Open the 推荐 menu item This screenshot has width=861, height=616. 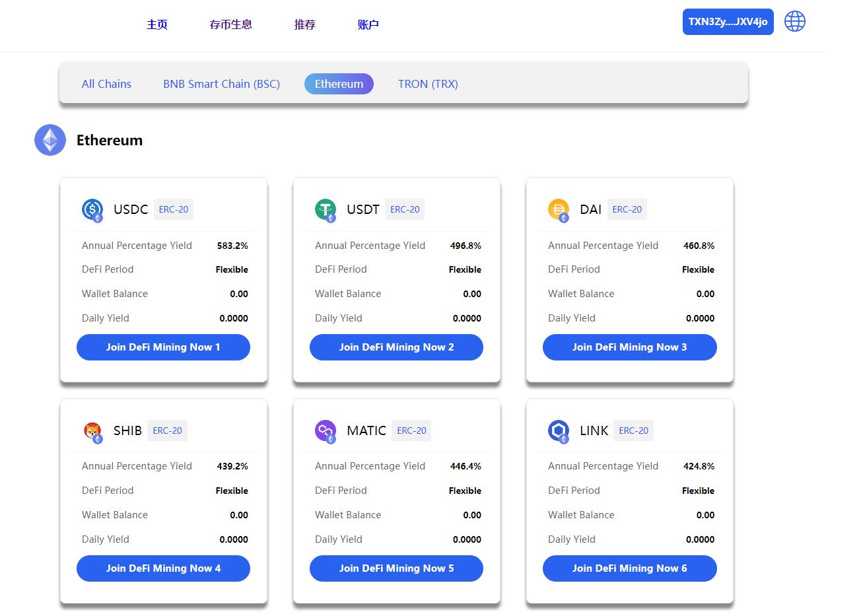click(x=305, y=24)
